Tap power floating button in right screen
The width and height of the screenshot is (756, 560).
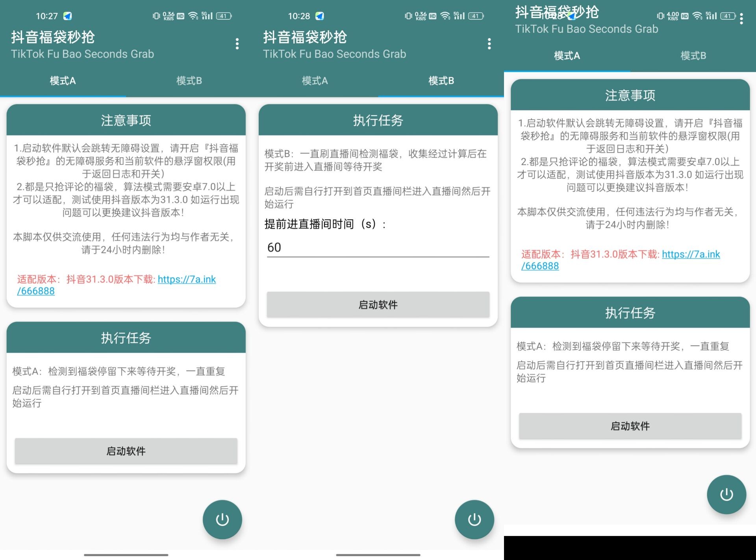(x=726, y=495)
